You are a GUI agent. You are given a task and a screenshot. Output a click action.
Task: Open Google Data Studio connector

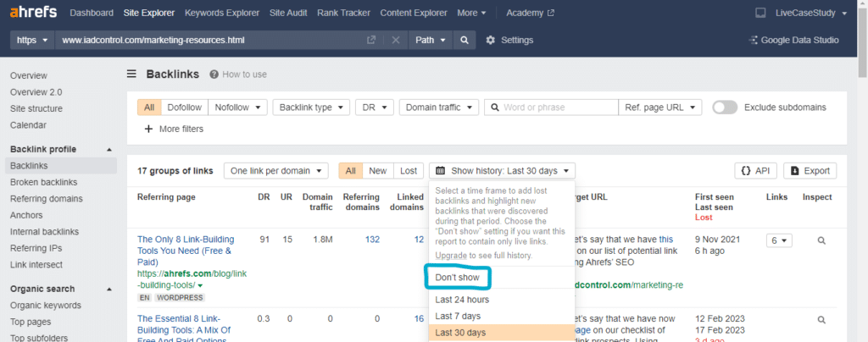coord(793,40)
